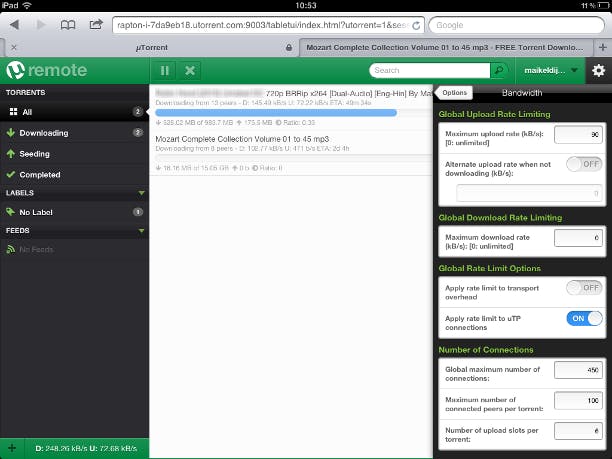The height and width of the screenshot is (459, 612).
Task: Click the green Downloading arrow icon
Action: [11, 133]
